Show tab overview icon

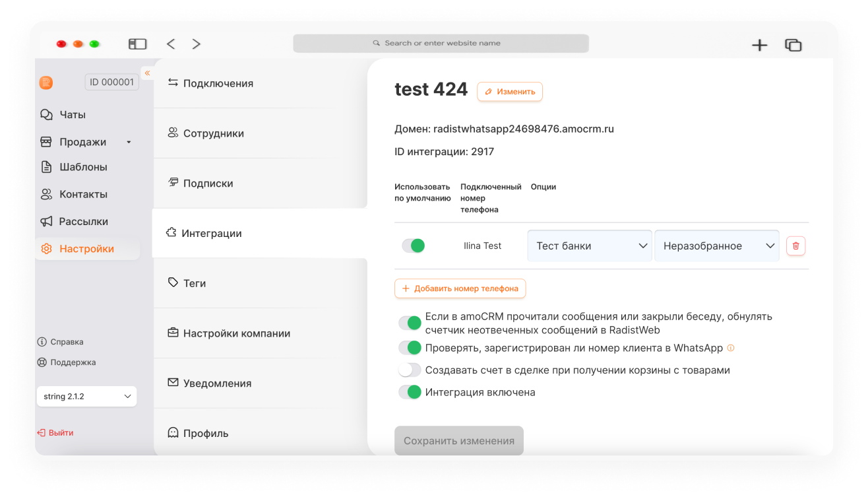[793, 45]
